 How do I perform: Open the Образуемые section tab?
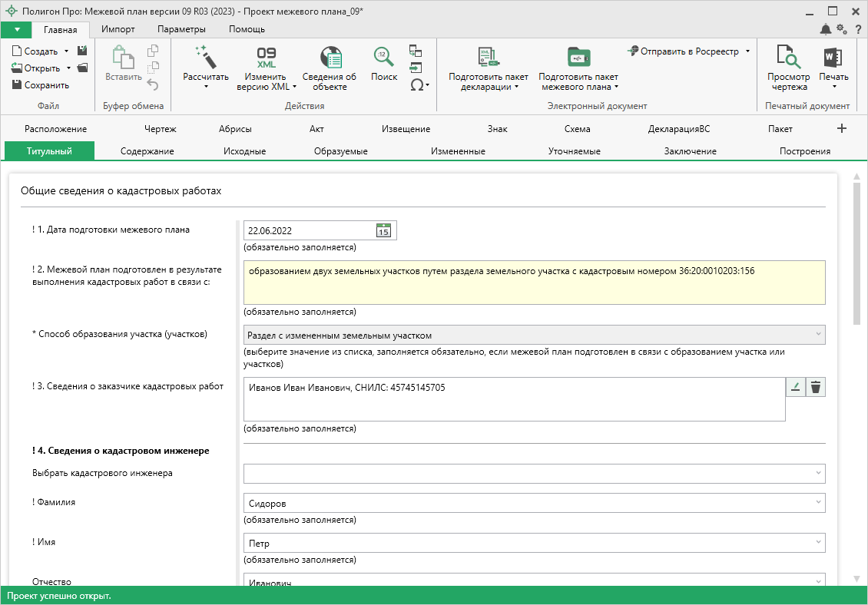(340, 151)
